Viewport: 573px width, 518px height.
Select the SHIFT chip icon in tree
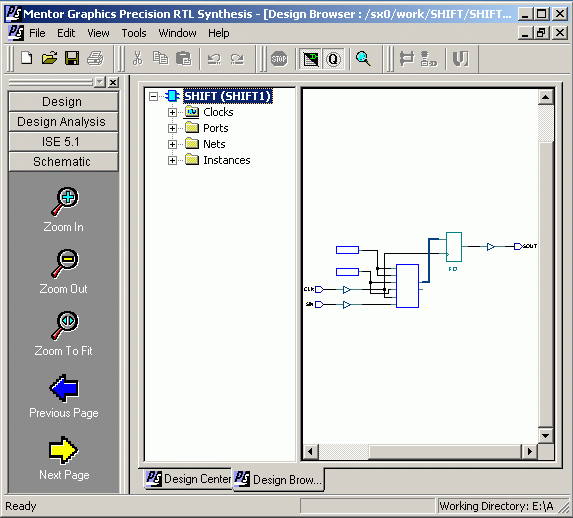point(172,96)
